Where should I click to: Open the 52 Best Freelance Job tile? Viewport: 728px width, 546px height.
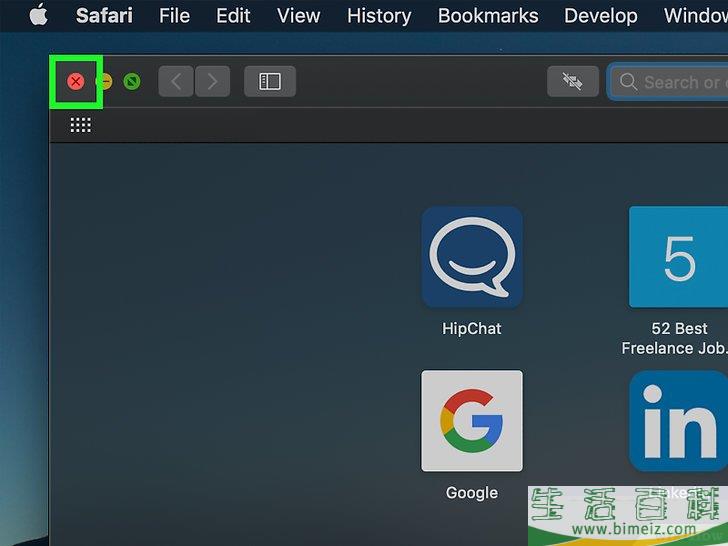click(x=678, y=257)
